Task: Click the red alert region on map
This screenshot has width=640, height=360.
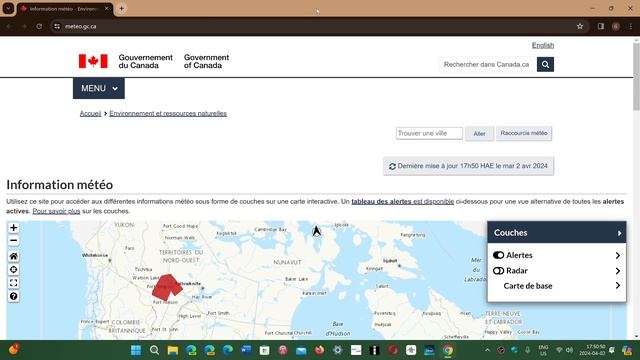Action: click(166, 287)
